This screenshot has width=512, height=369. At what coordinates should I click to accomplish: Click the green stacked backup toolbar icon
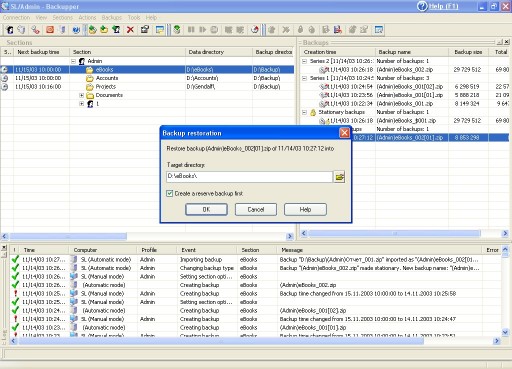coord(177,30)
